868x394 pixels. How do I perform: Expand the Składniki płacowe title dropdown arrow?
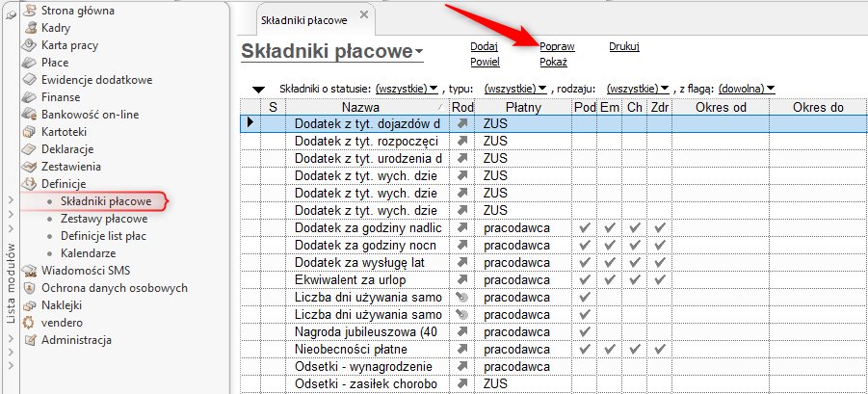pyautogui.click(x=419, y=51)
